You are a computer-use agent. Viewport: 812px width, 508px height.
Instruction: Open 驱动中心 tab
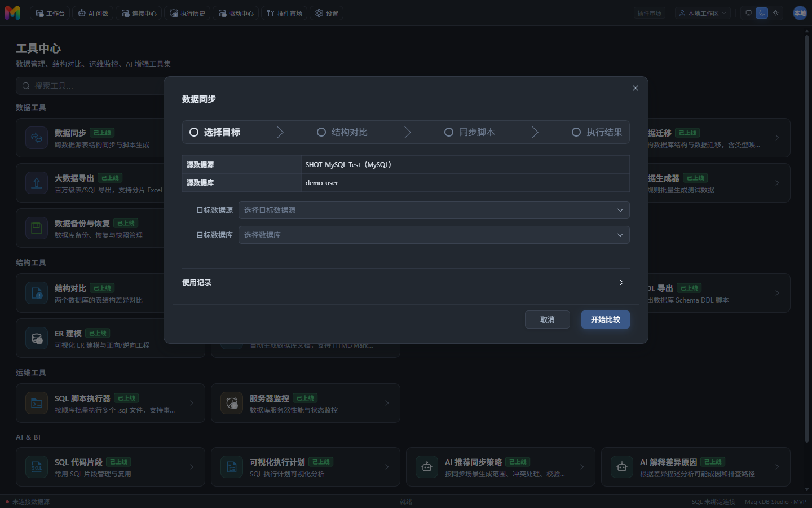(x=236, y=13)
